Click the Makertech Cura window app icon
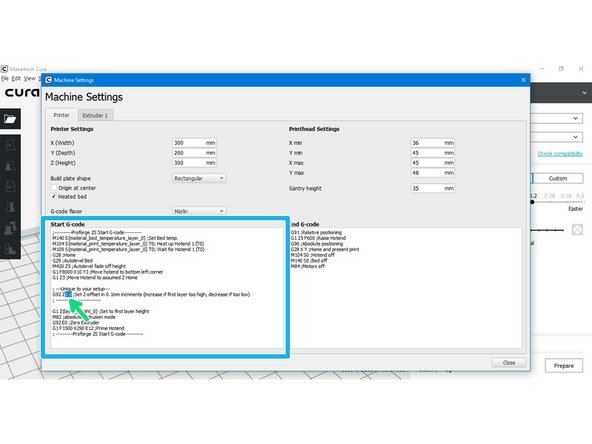 (4, 69)
